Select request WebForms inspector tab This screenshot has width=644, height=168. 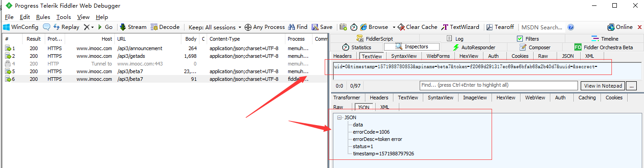[x=438, y=56]
